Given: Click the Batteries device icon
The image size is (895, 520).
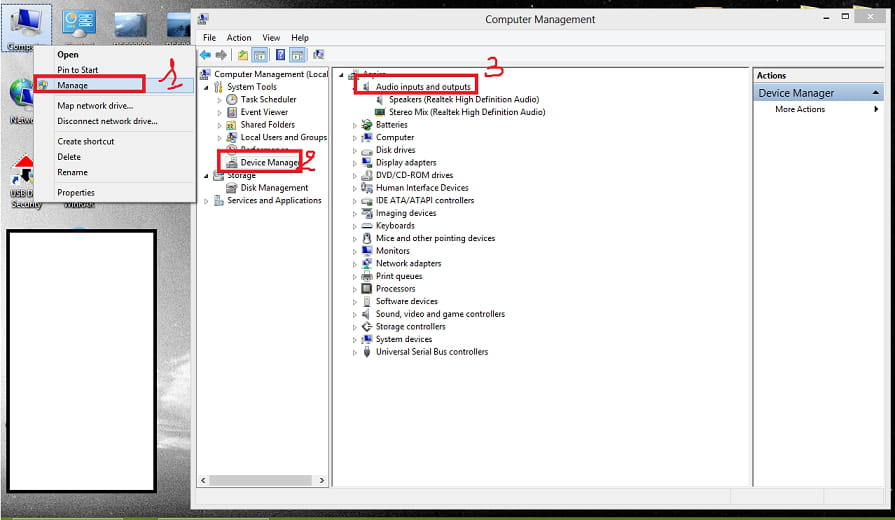Looking at the screenshot, I should click(x=367, y=125).
